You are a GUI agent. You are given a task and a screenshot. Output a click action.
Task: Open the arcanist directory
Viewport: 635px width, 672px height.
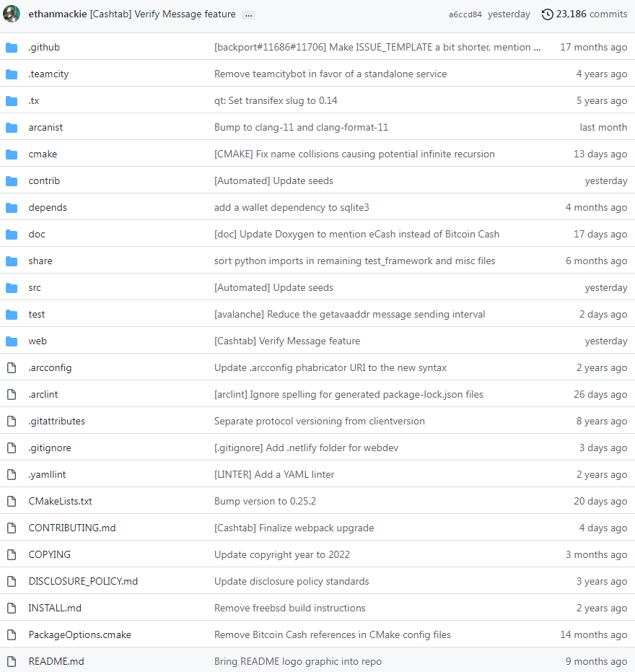[45, 127]
